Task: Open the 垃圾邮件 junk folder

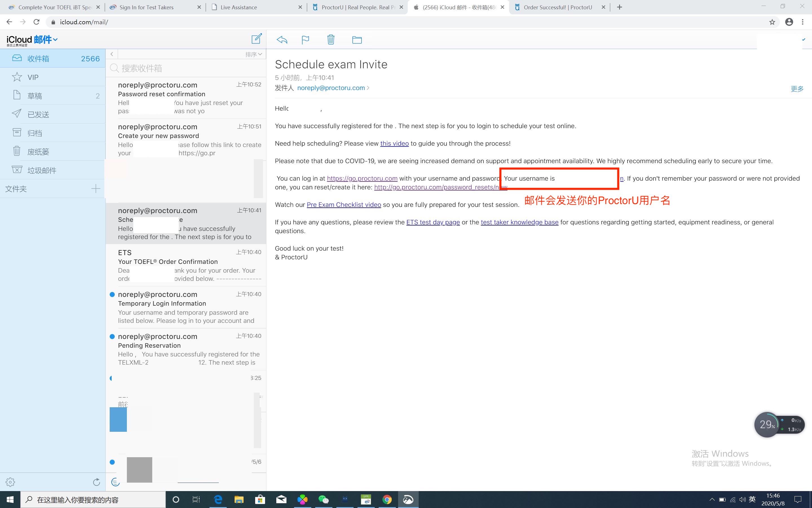Action: click(53, 170)
